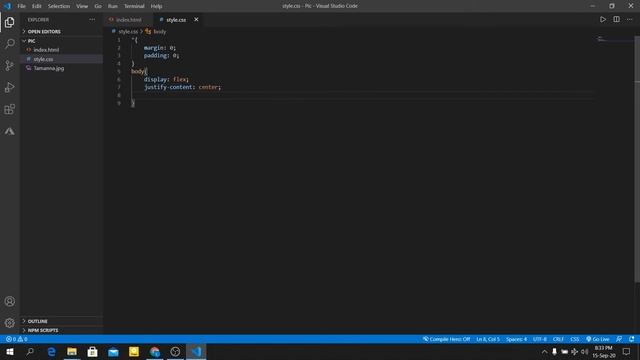Open editor More Actions ellipsis
The height and width of the screenshot is (360, 640).
(630, 20)
